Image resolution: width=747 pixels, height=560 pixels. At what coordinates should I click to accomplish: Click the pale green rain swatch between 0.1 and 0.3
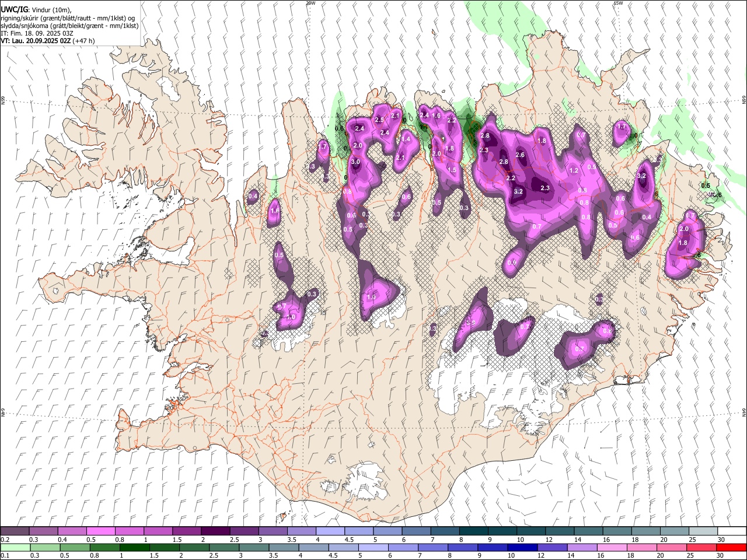coord(15,547)
